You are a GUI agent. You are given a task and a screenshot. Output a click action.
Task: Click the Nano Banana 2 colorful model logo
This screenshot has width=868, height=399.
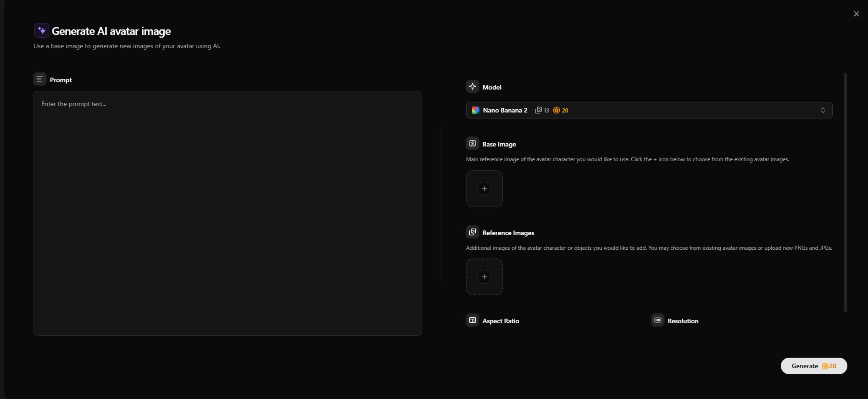[476, 110]
